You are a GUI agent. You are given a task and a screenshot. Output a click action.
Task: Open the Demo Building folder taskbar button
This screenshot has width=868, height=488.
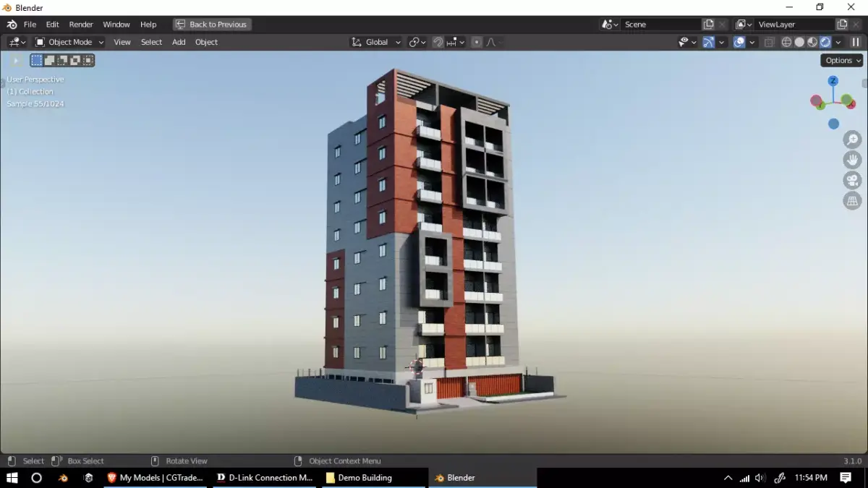tap(373, 478)
